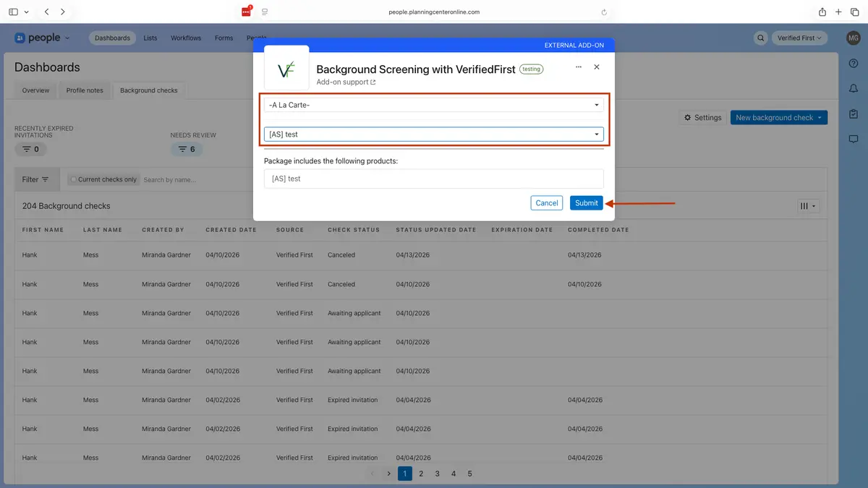
Task: Filter by needs review count 6
Action: pyautogui.click(x=187, y=149)
